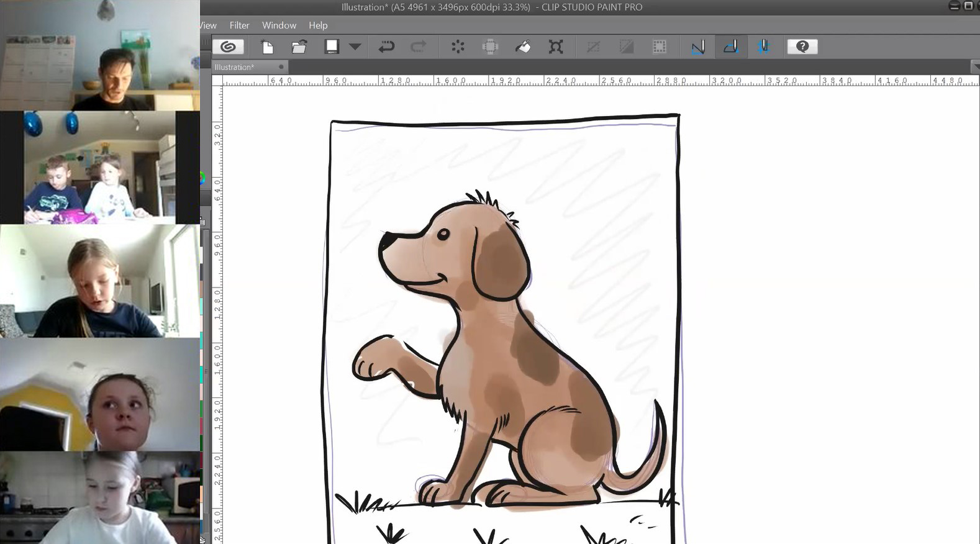
Task: Create a new document with the New icon
Action: [267, 47]
